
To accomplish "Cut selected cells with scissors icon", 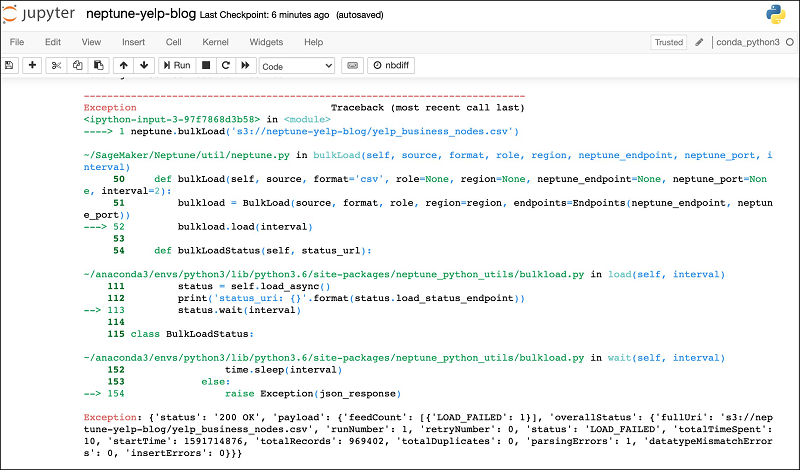I will [56, 65].
